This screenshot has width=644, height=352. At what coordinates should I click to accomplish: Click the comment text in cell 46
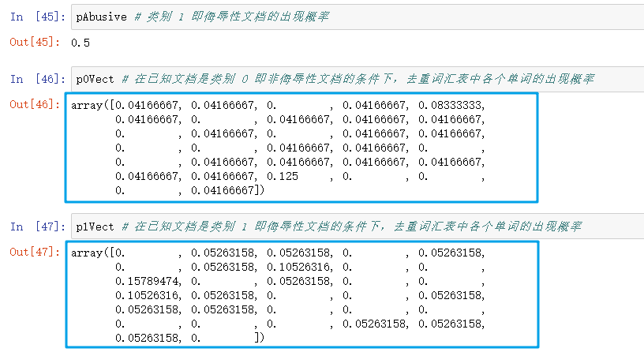click(358, 79)
